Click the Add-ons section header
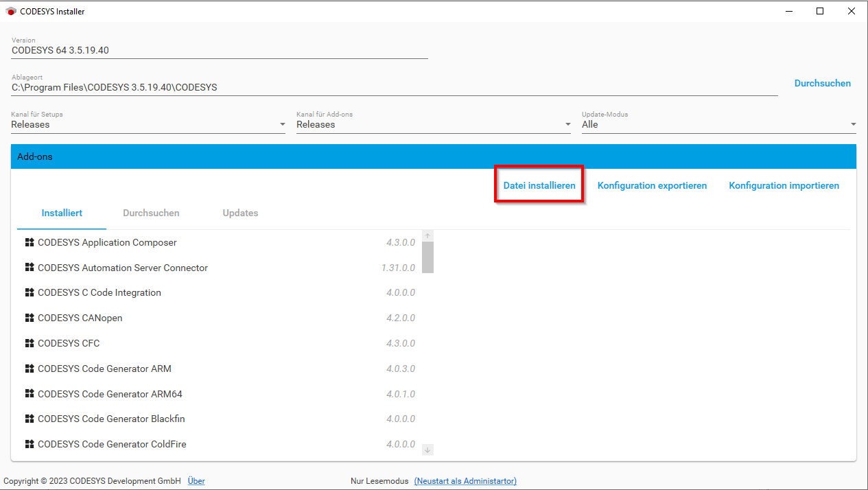The height and width of the screenshot is (490, 868). tap(434, 156)
